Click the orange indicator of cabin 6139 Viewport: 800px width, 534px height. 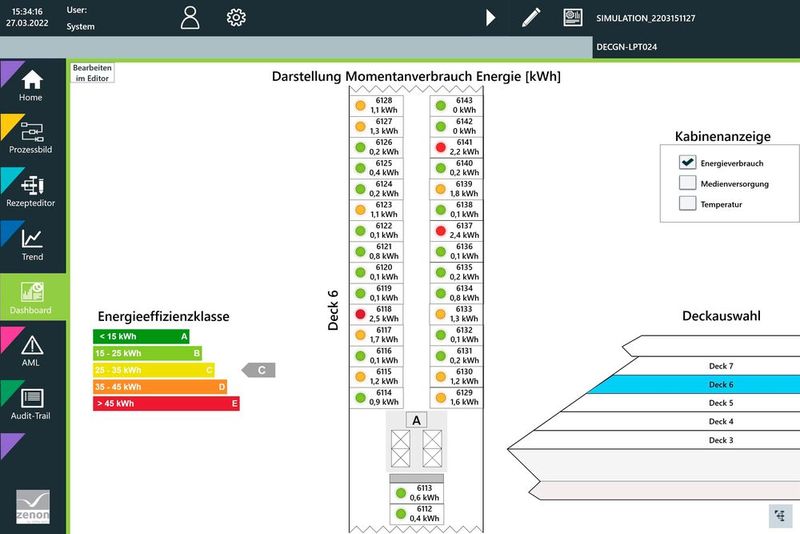(441, 189)
